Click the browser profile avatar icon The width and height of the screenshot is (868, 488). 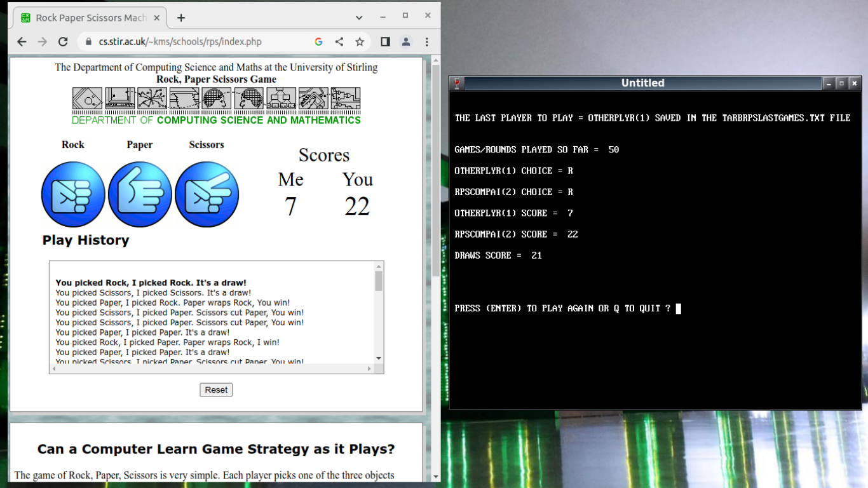point(406,41)
